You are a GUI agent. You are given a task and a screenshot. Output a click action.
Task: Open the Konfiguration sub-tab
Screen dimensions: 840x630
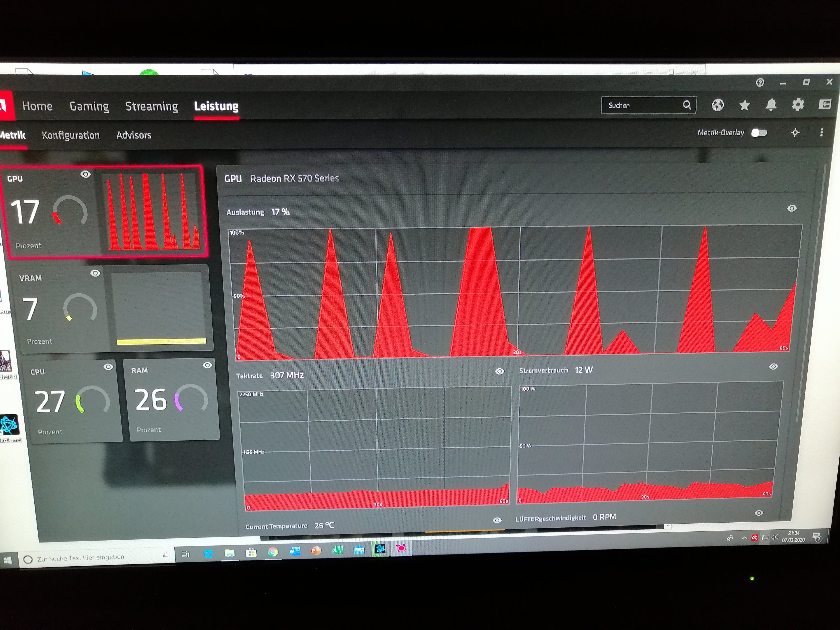click(x=71, y=135)
